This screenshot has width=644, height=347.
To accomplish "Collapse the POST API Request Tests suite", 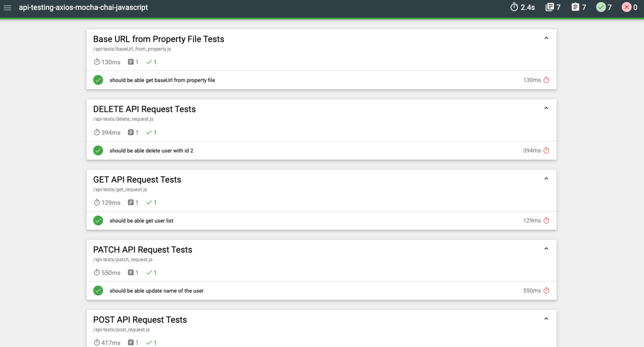I will 546,318.
